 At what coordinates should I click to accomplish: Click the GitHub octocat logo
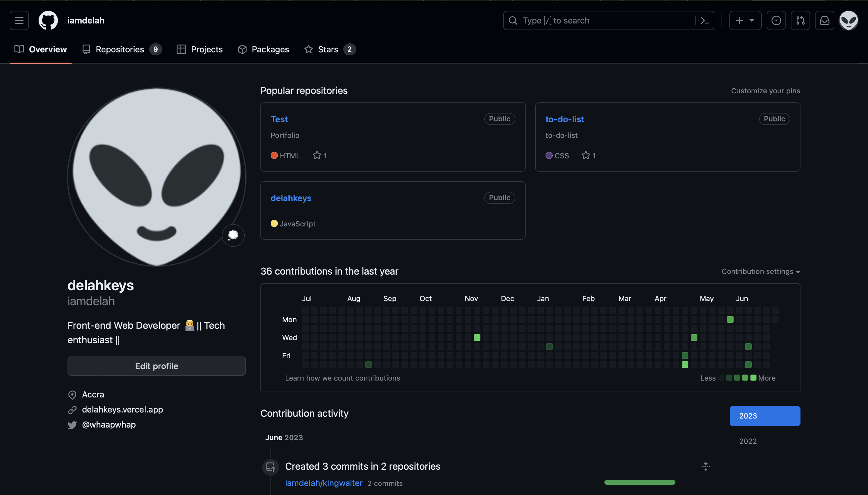click(x=48, y=20)
